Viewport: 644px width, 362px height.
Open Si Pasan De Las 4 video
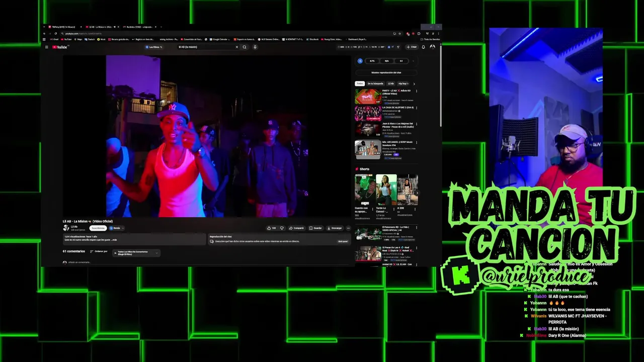pyautogui.click(x=368, y=253)
